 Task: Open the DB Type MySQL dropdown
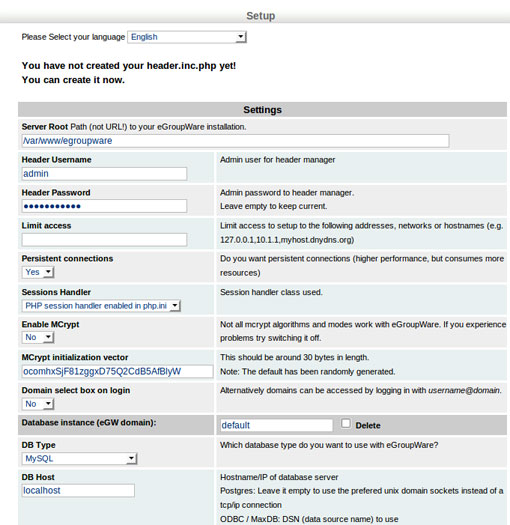pyautogui.click(x=79, y=458)
